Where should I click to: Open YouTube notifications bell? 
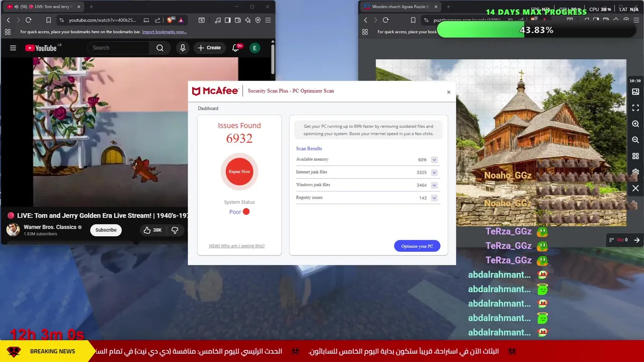(x=235, y=48)
